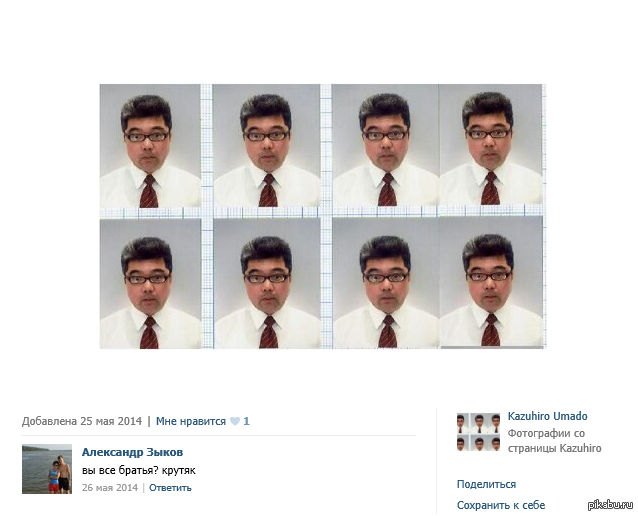638x516 pixels.
Task: Click the second photo in the top row
Action: pyautogui.click(x=267, y=145)
